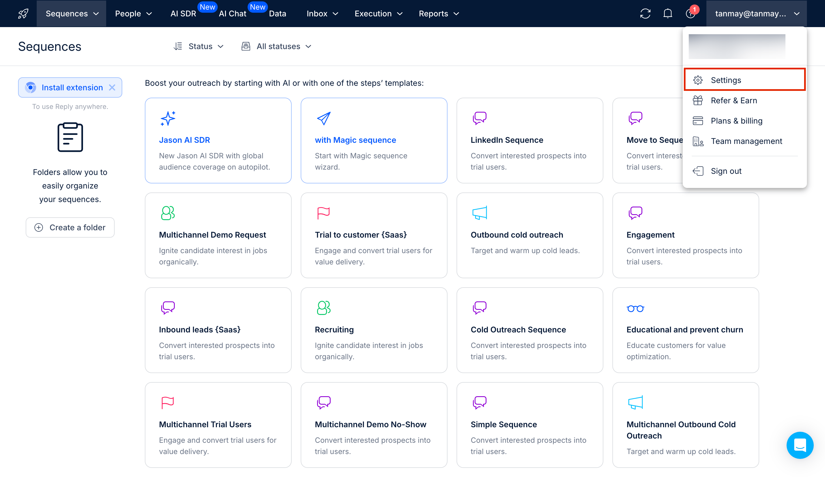Click the Magic sequence paper plane icon
This screenshot has height=504, width=825.
324,119
